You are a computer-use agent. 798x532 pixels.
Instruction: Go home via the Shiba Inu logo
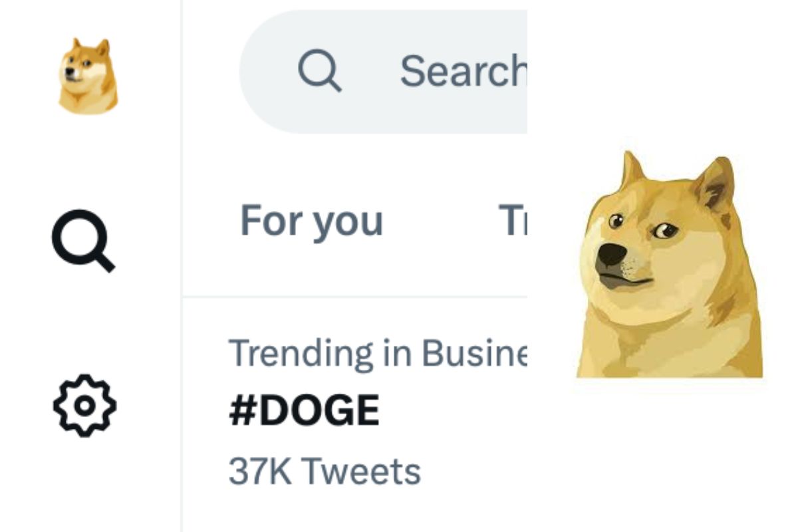[87, 76]
